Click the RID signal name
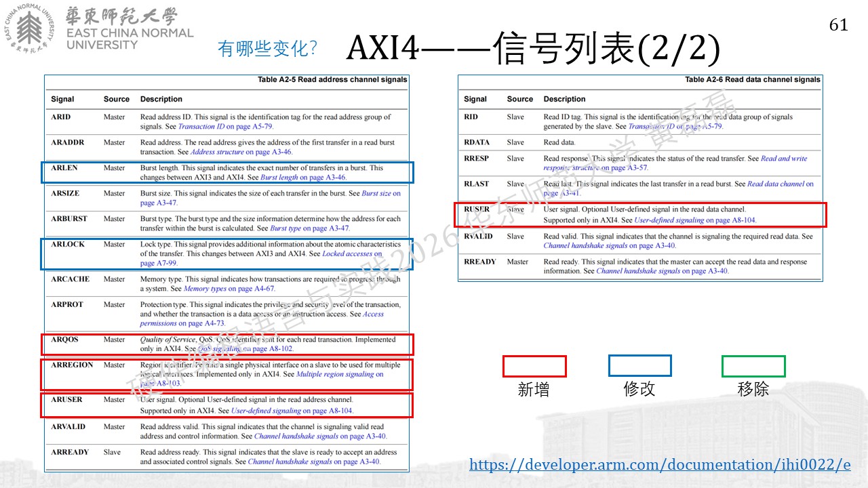868x488 pixels. (471, 117)
